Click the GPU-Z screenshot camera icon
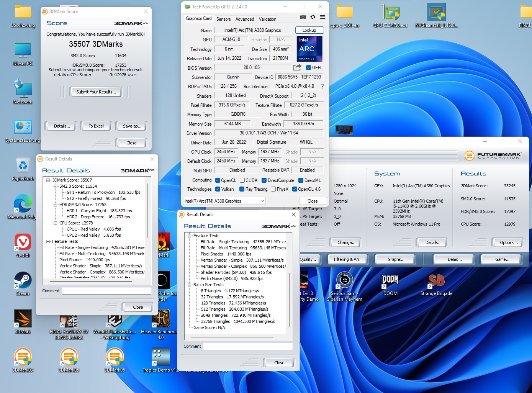532x393 pixels. click(x=303, y=17)
